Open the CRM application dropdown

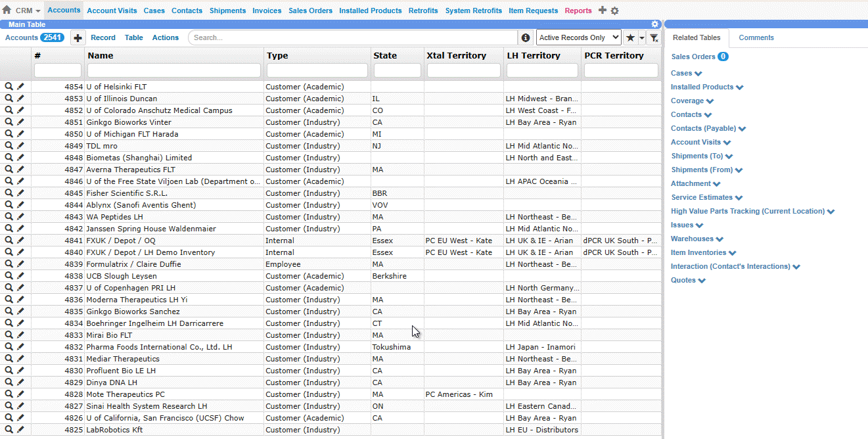coord(28,11)
